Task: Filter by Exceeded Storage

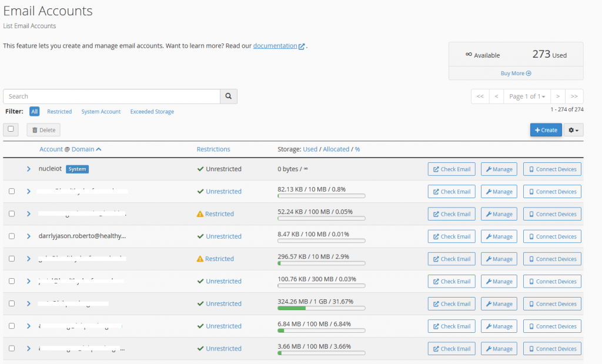Action: click(152, 112)
